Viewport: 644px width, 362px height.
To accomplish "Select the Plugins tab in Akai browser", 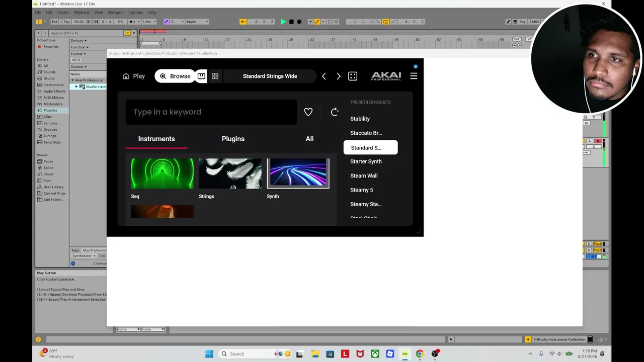I will pos(233,139).
